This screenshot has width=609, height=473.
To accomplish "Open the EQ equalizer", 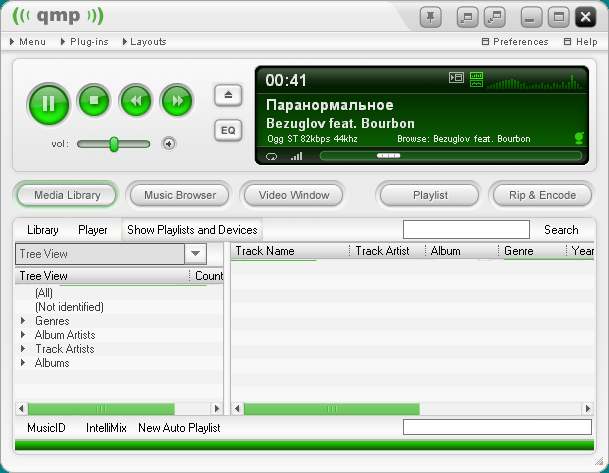I will coord(227,130).
